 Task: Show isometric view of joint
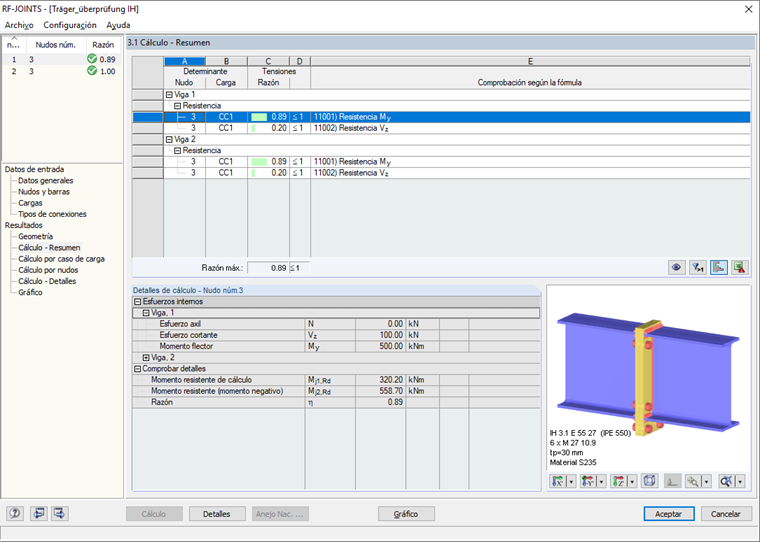pos(649,481)
